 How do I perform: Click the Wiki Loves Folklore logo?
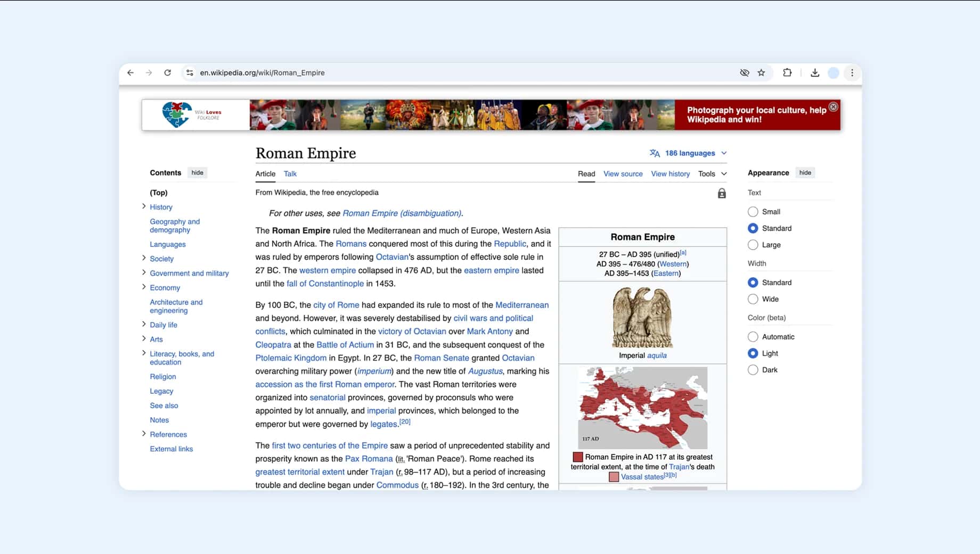tap(192, 114)
